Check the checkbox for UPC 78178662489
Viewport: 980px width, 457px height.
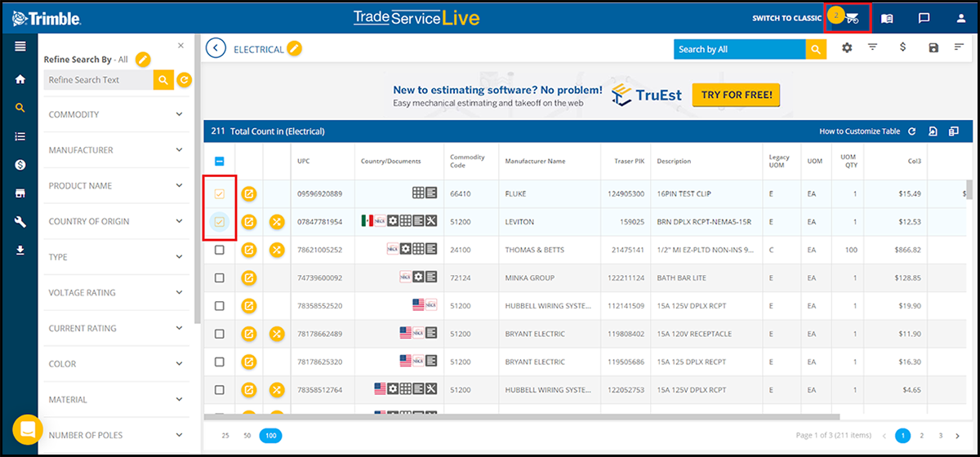tap(219, 334)
